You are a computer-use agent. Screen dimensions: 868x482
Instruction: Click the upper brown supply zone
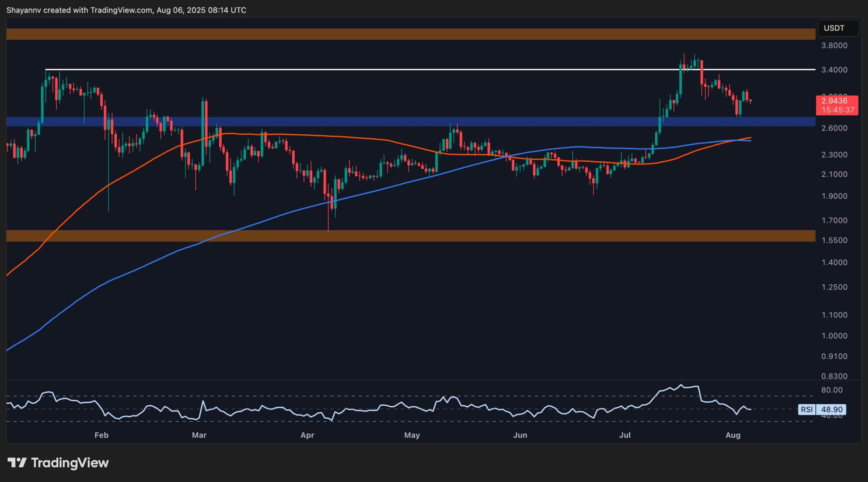point(407,34)
